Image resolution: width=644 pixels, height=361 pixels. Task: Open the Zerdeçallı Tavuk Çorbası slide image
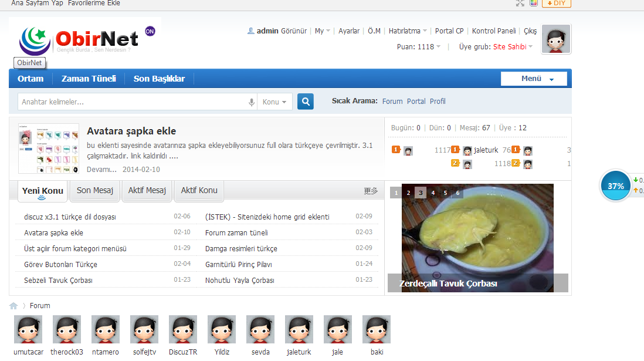477,238
